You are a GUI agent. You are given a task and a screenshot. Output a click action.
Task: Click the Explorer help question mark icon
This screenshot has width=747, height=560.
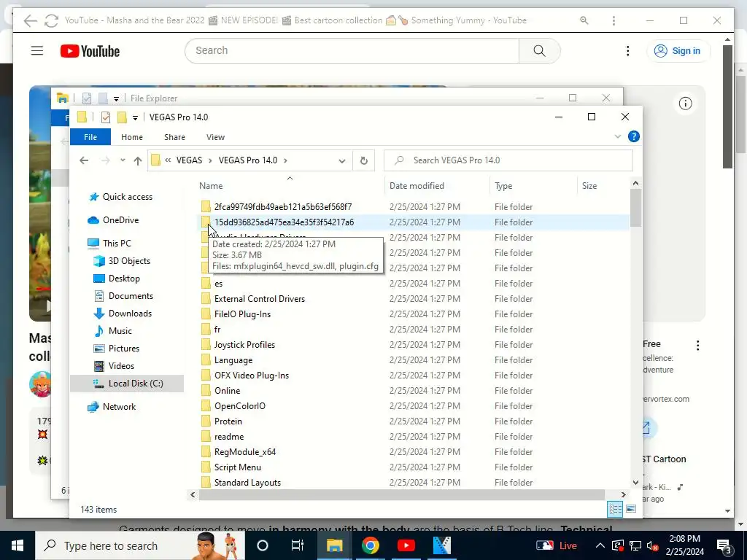click(633, 136)
